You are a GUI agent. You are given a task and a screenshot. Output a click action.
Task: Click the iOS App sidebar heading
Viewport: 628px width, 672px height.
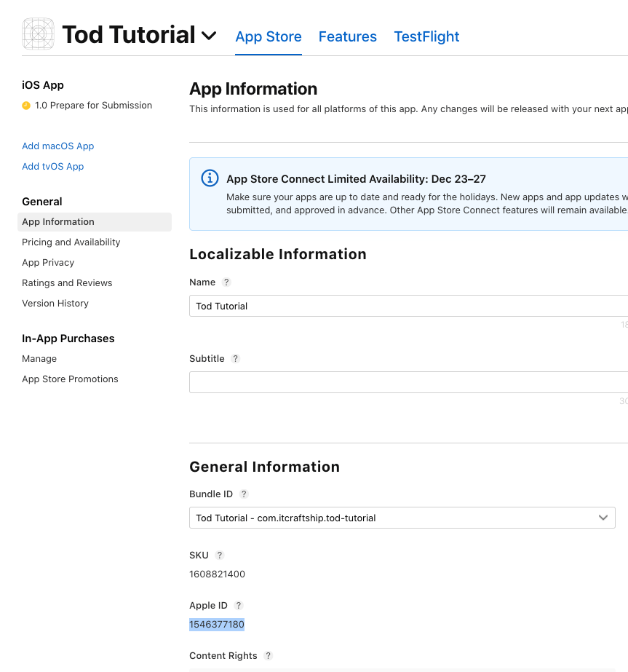(43, 85)
